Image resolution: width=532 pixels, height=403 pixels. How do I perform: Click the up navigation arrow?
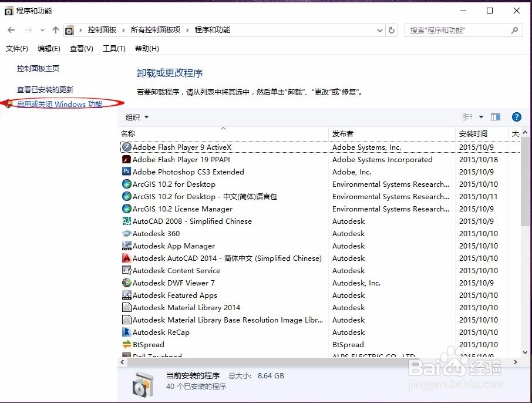(x=56, y=30)
